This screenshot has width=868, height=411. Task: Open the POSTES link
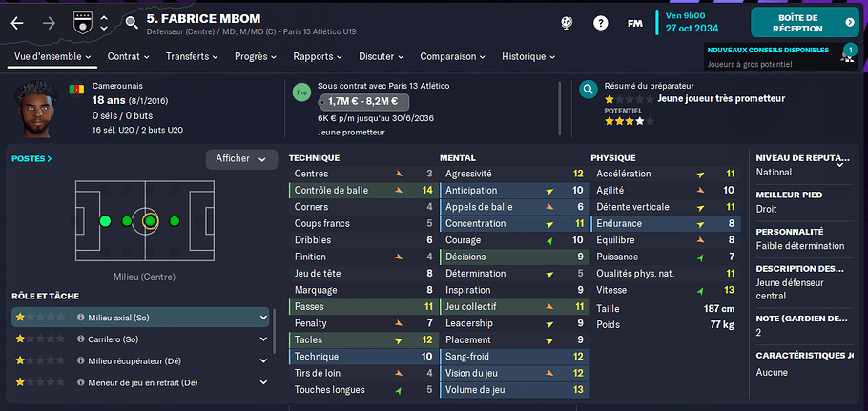pos(31,158)
